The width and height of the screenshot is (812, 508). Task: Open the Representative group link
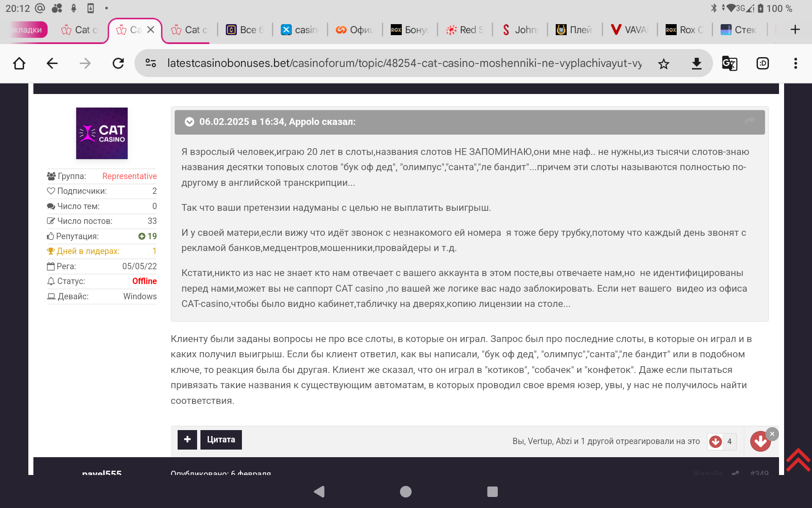[129, 176]
